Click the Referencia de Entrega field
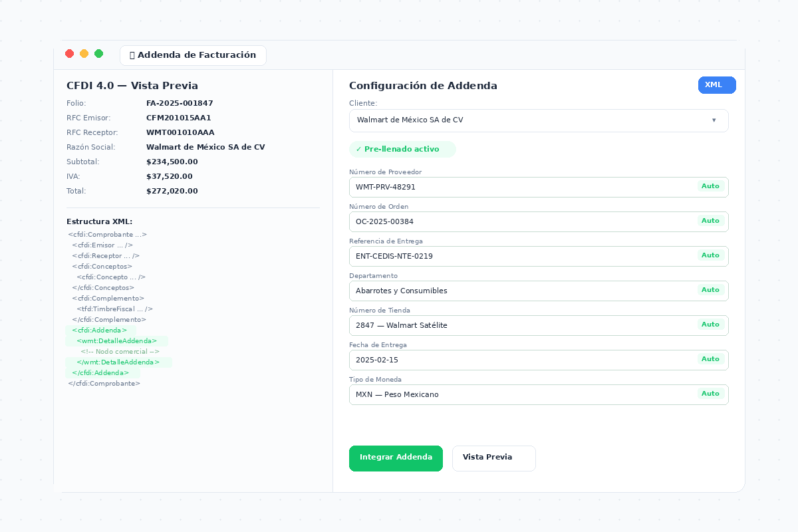Screen dimensions: 798x532 pyautogui.click(x=539, y=256)
